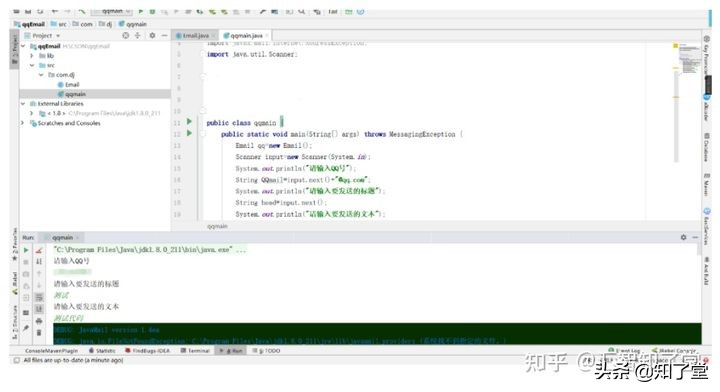Image resolution: width=720 pixels, height=392 pixels.
Task: Print the console output
Action: click(x=39, y=321)
